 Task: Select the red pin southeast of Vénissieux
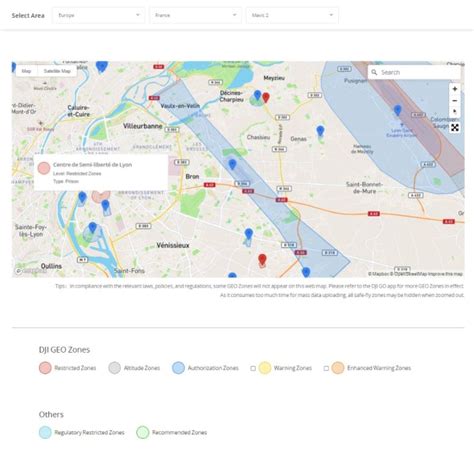[262, 260]
